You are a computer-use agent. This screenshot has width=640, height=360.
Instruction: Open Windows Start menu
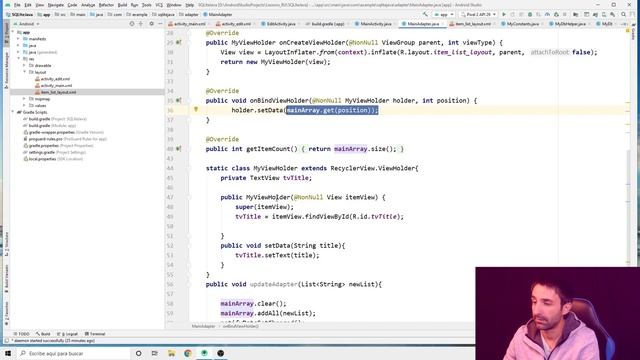[x=8, y=353]
